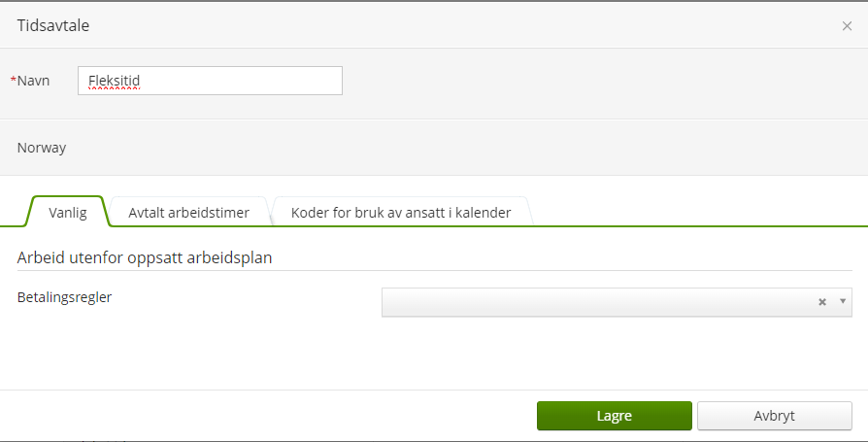
Task: Switch to the Vanlig tab
Action: coord(68,213)
